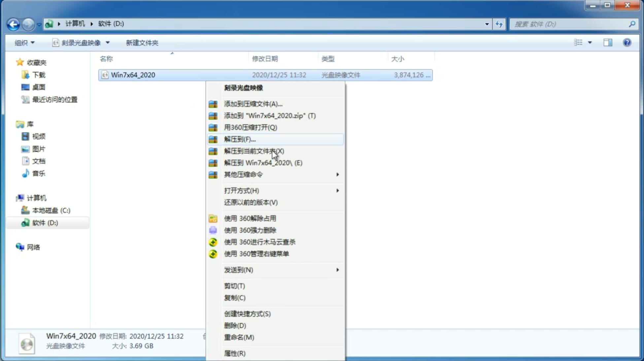Click the search input field
Viewport: 644px width, 361px height.
coord(571,24)
